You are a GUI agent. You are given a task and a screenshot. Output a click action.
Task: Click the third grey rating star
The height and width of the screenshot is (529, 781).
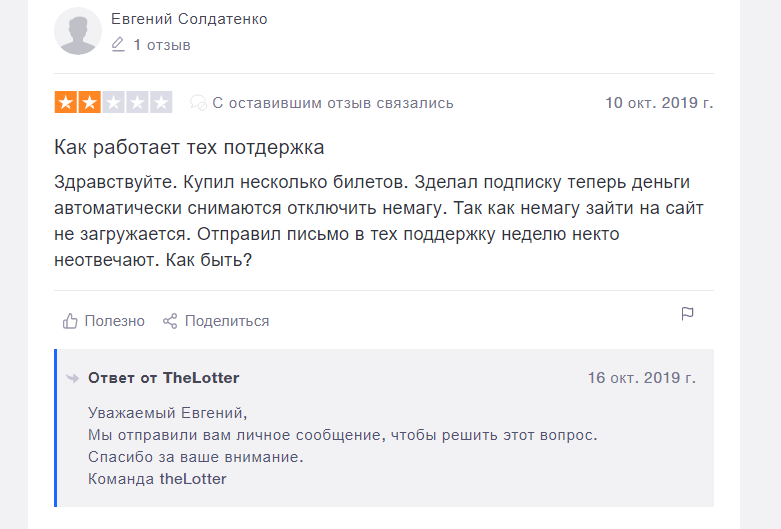coord(114,102)
